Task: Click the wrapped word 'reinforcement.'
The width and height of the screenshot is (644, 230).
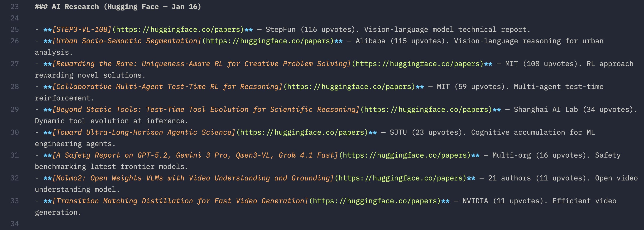Action: point(64,98)
